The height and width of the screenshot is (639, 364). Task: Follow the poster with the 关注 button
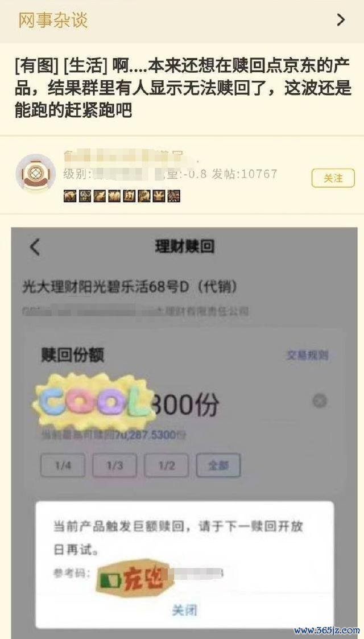click(333, 178)
